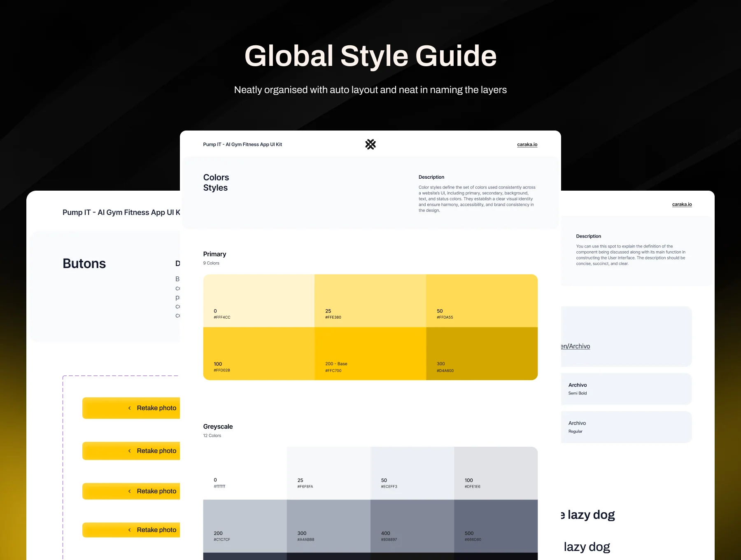Click the third Retake photo button
The image size is (741, 560).
131,491
